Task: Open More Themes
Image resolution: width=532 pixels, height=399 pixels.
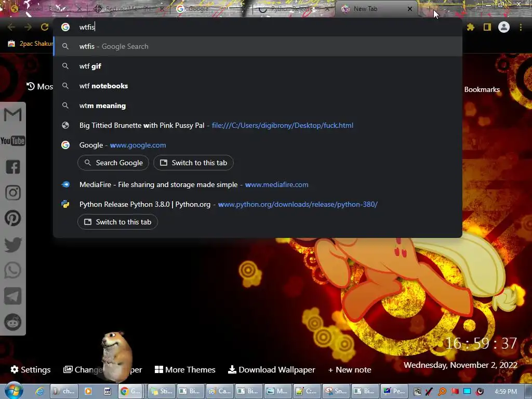Action: [x=185, y=369]
